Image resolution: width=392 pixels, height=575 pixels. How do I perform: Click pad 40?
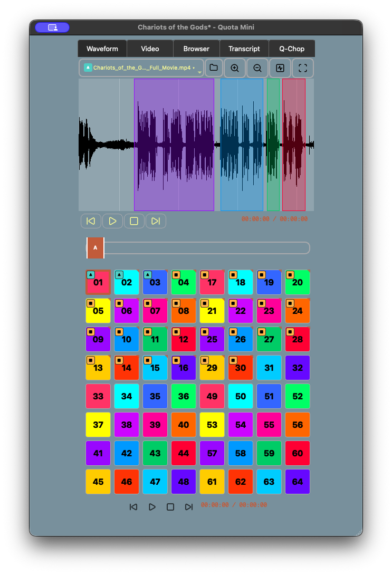pyautogui.click(x=184, y=425)
